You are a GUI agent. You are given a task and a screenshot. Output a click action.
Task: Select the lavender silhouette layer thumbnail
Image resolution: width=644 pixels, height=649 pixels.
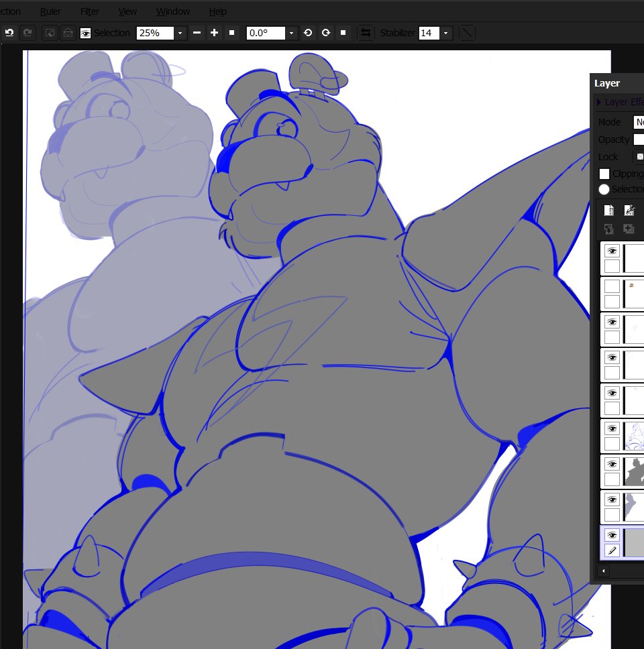634,508
